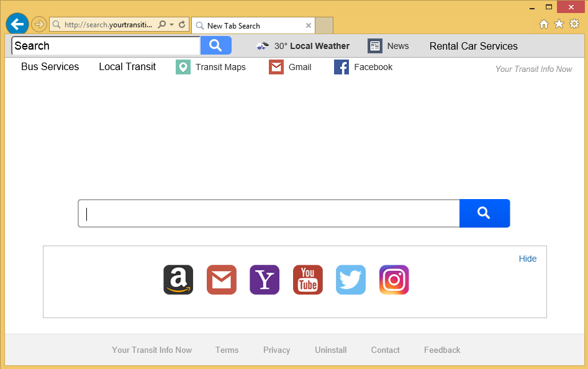Click the News newspaper icon
The height and width of the screenshot is (369, 588).
click(x=375, y=46)
